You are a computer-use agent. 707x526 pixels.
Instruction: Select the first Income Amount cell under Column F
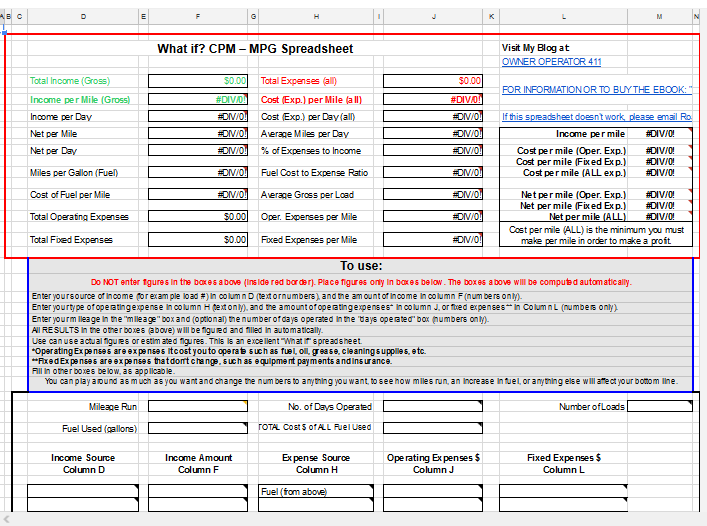coord(198,491)
